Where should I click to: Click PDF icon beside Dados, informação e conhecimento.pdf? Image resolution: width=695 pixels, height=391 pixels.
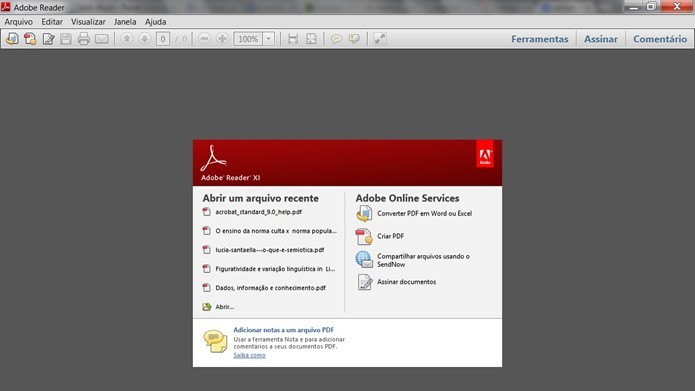(x=207, y=288)
